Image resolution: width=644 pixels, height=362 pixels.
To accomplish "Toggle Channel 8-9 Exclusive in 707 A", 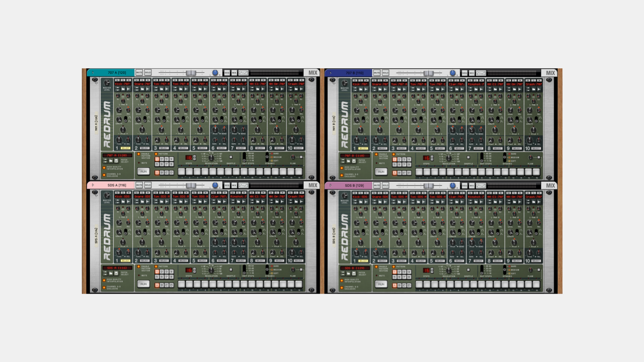I will click(x=104, y=175).
